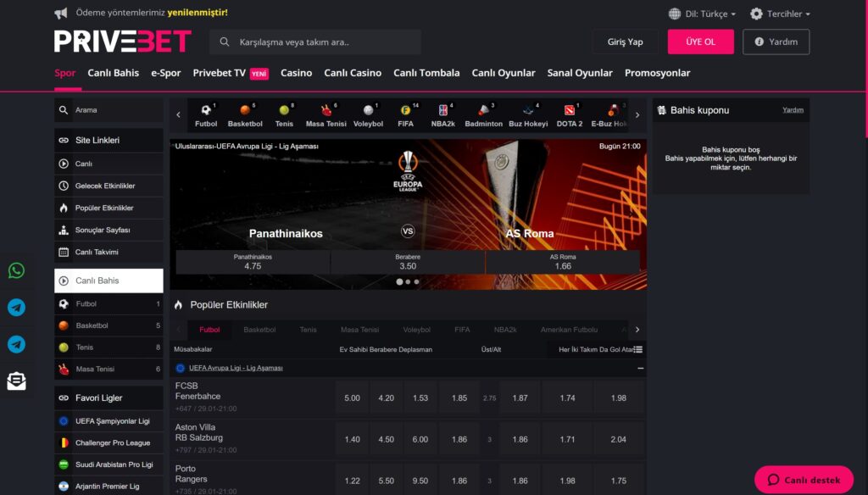Select Basketbol in the sports carousel
The height and width of the screenshot is (495, 868).
pos(245,115)
